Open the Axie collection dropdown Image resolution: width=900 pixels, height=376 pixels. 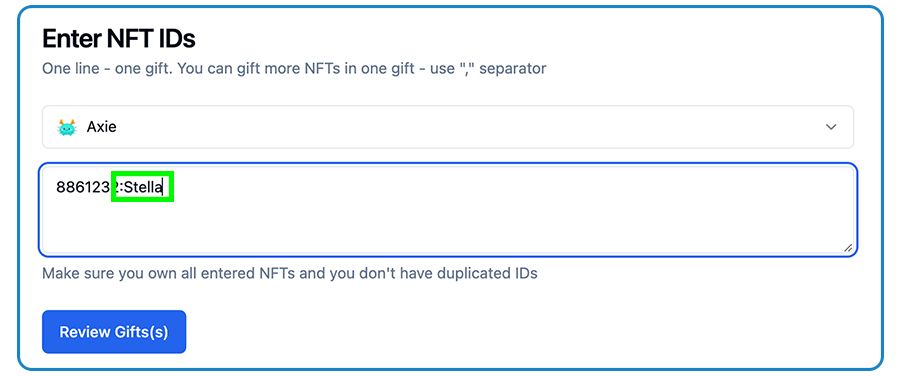point(448,127)
